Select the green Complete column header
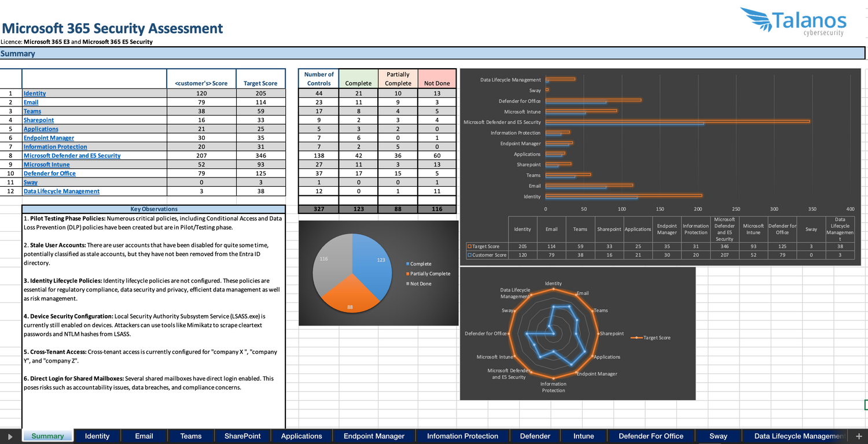This screenshot has height=444, width=868. click(x=358, y=79)
